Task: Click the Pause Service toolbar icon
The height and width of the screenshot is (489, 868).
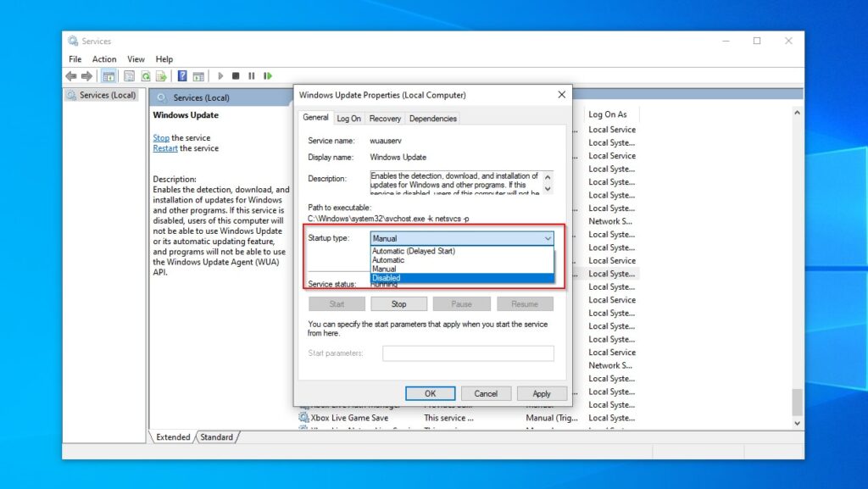Action: 252,75
